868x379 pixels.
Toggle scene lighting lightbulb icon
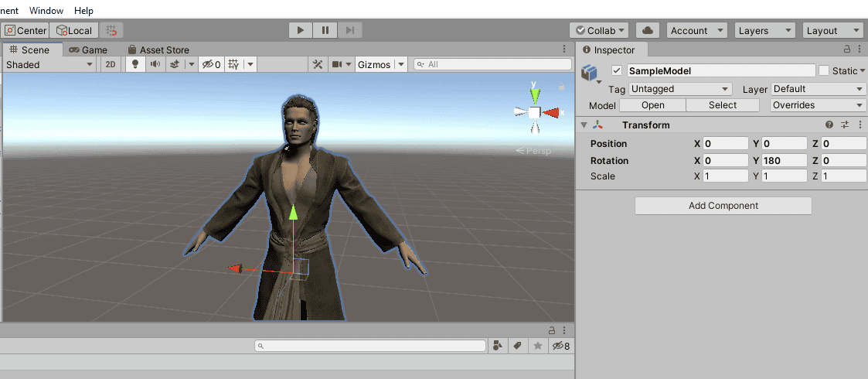[134, 64]
